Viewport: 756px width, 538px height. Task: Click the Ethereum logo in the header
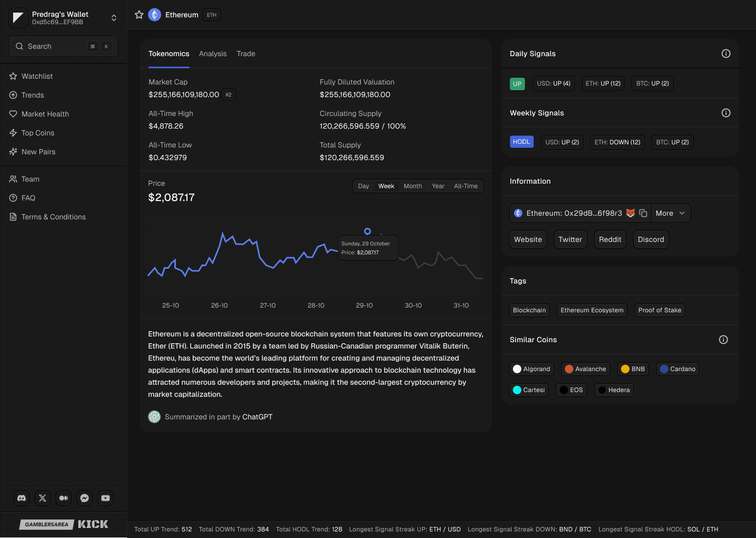[154, 15]
